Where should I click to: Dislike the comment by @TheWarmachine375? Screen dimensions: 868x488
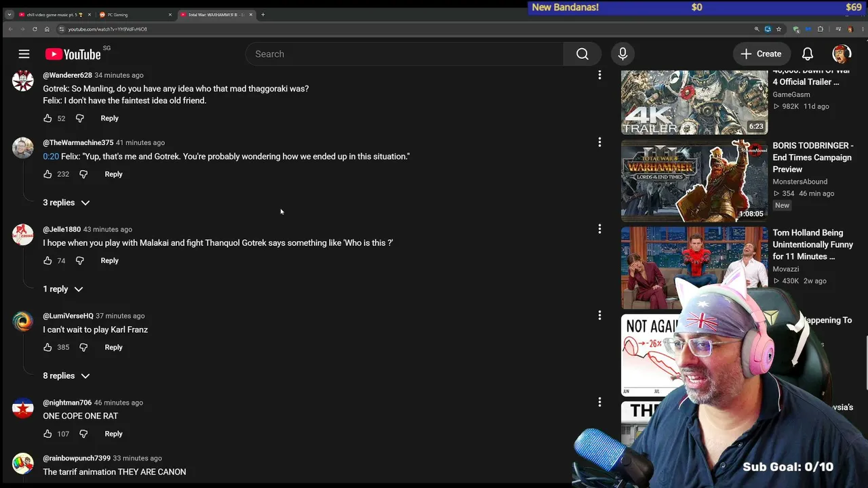(x=83, y=174)
